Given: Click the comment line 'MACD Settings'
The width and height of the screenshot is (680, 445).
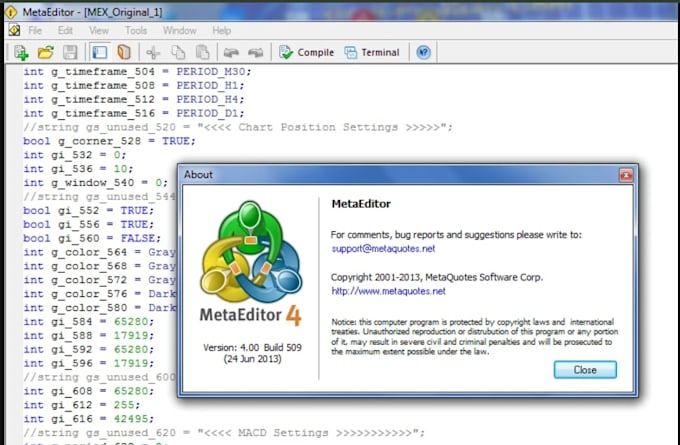Looking at the screenshot, I should 224,432.
